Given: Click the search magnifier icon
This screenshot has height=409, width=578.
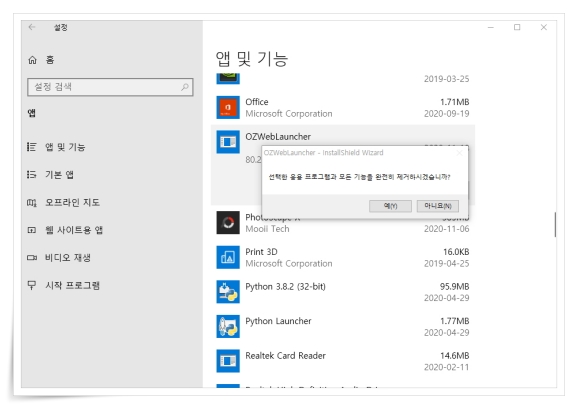Looking at the screenshot, I should click(185, 87).
